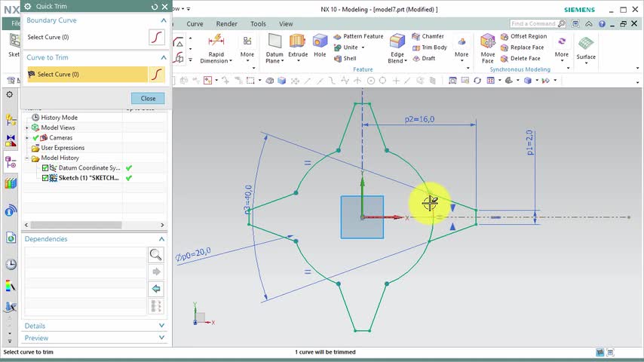644x362 pixels.
Task: Open the Reuse Library books icon
Action: 11,183
